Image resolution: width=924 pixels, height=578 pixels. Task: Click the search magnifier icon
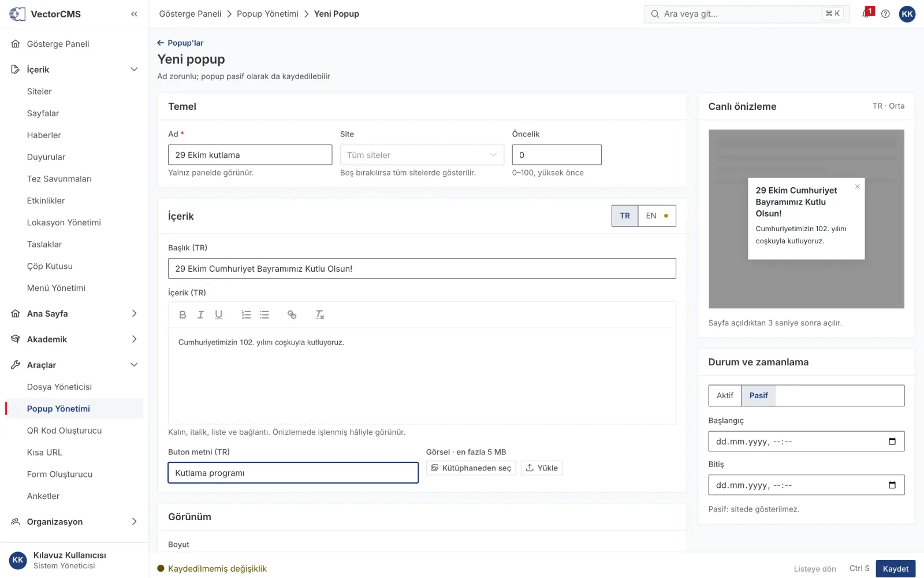655,14
